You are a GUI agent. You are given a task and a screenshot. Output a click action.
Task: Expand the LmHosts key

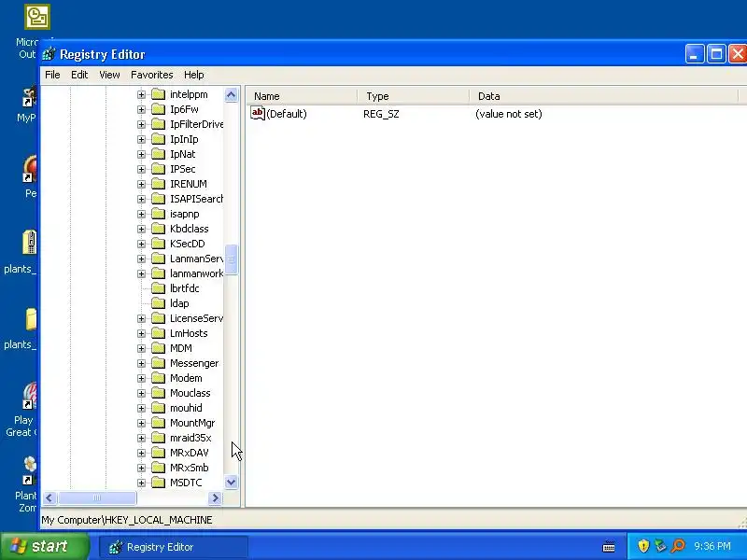(142, 334)
